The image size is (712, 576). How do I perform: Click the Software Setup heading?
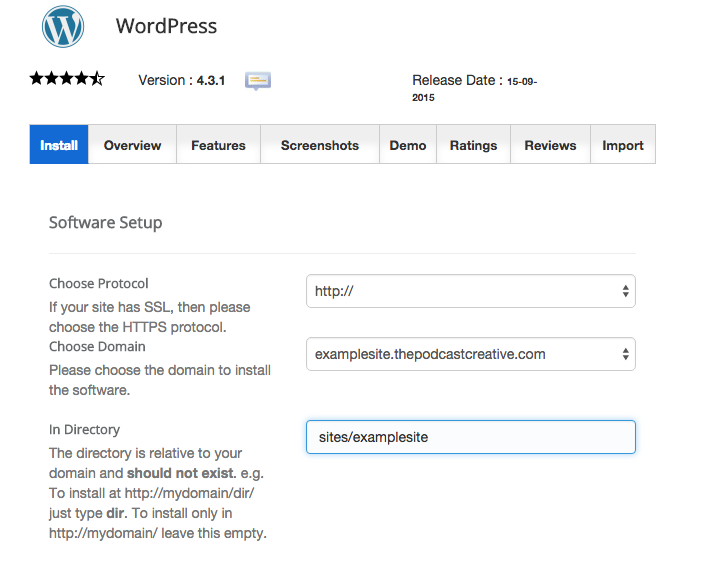tap(105, 223)
